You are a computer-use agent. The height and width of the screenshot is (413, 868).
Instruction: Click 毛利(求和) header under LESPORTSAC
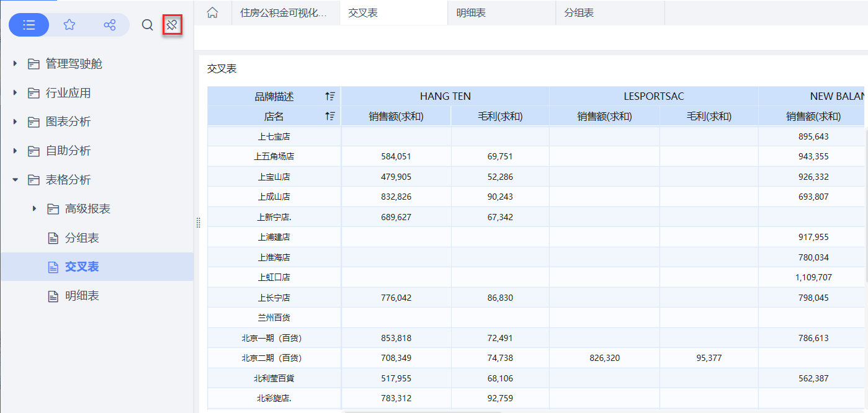(x=709, y=116)
